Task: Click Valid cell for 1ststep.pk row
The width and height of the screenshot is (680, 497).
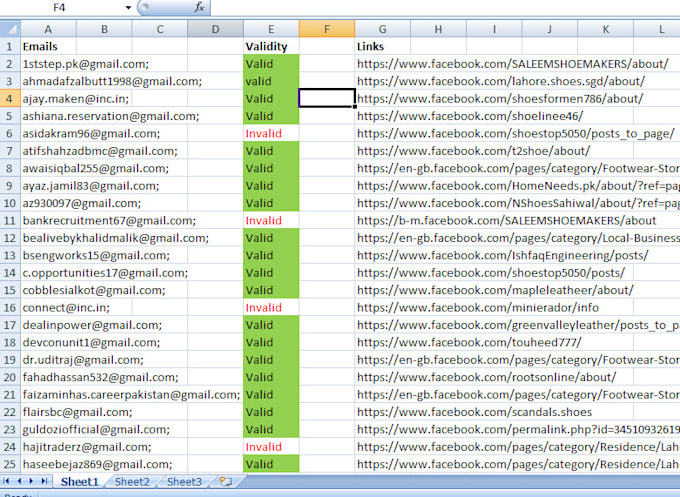Action: (x=271, y=64)
